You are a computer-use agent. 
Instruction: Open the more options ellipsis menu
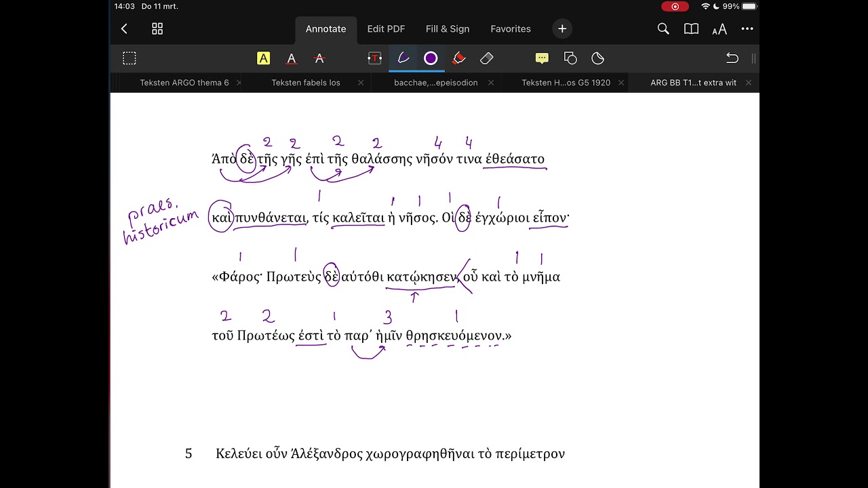747,28
